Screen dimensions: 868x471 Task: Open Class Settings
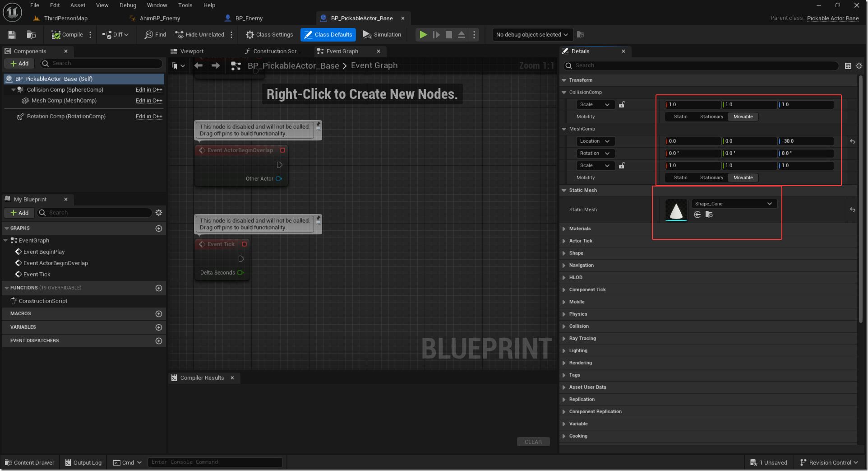269,35
